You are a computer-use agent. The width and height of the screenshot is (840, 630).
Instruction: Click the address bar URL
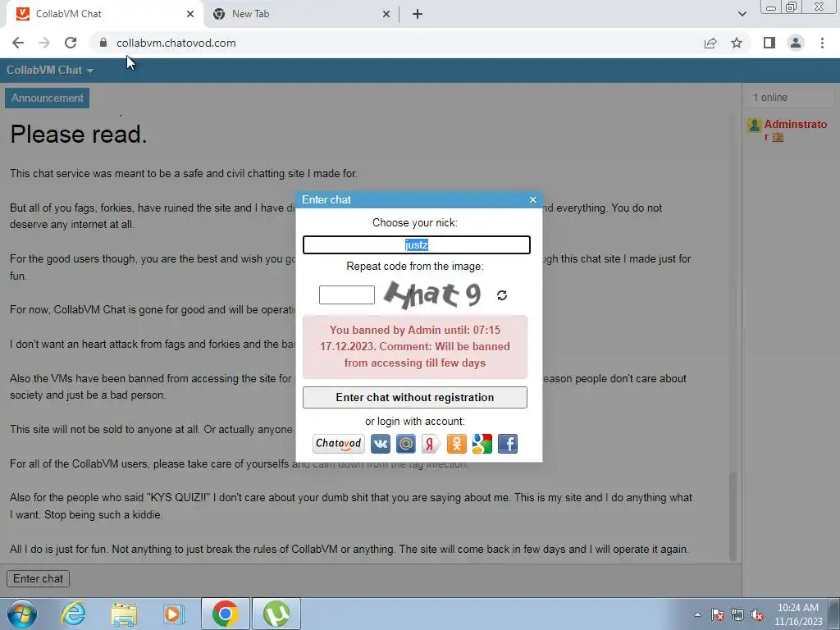point(176,43)
